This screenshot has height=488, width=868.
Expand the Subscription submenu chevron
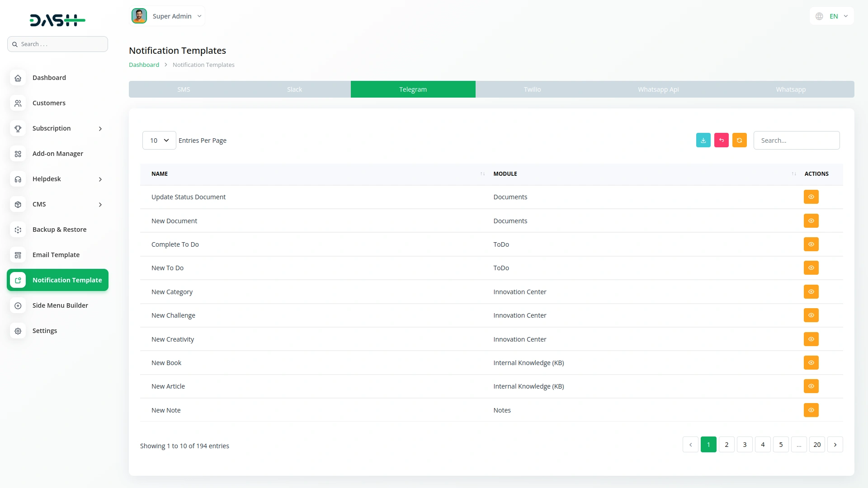coord(100,129)
